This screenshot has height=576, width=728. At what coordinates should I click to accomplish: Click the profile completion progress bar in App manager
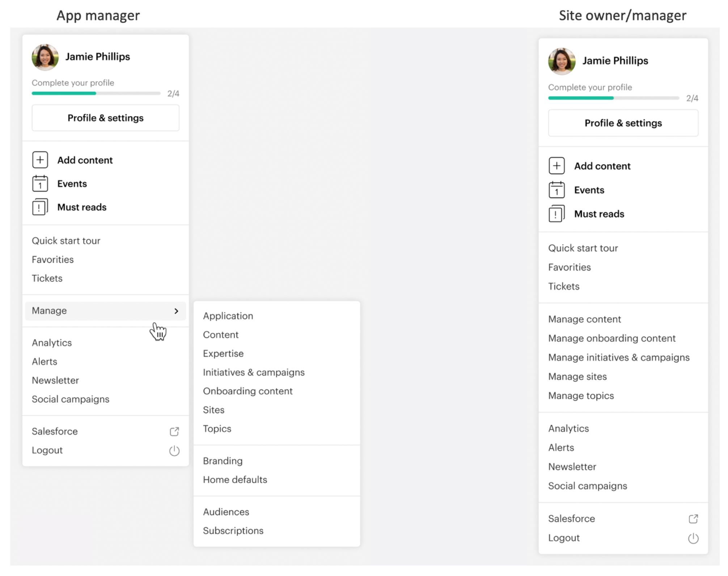pyautogui.click(x=96, y=93)
